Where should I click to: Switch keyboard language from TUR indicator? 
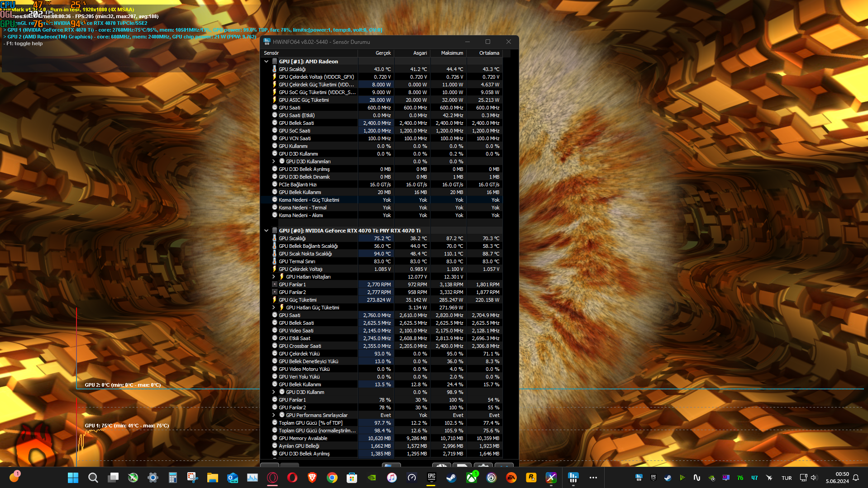pos(787,478)
